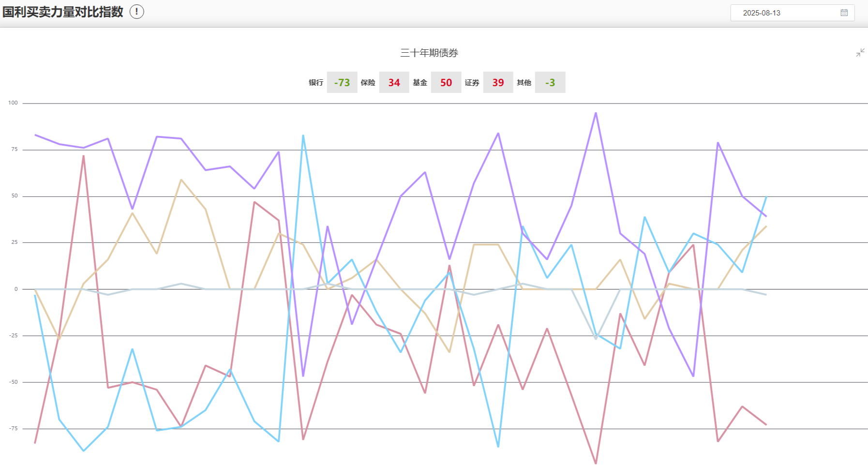The height and width of the screenshot is (467, 868).
Task: Click the pink line's lowest trough below -75
Action: click(x=596, y=463)
